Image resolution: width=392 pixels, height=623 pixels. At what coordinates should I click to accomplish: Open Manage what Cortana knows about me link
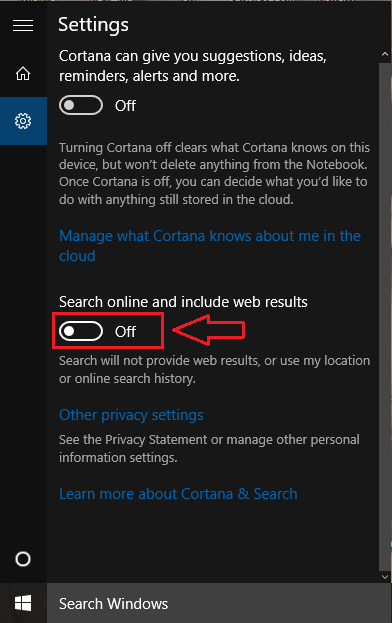[x=210, y=246]
